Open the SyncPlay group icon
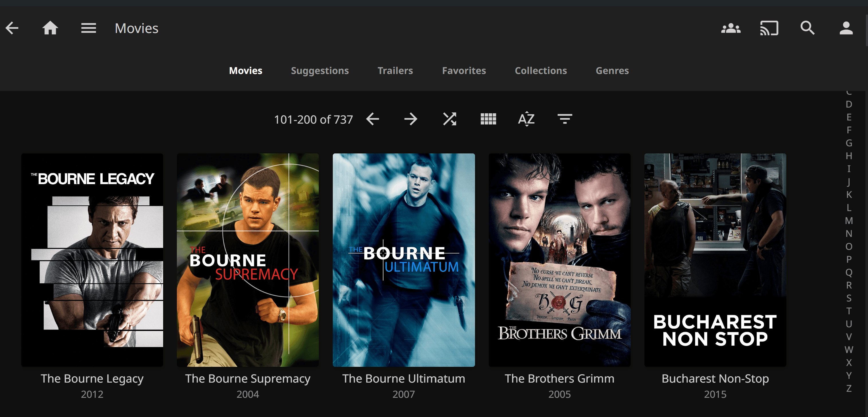868x417 pixels. pos(730,28)
